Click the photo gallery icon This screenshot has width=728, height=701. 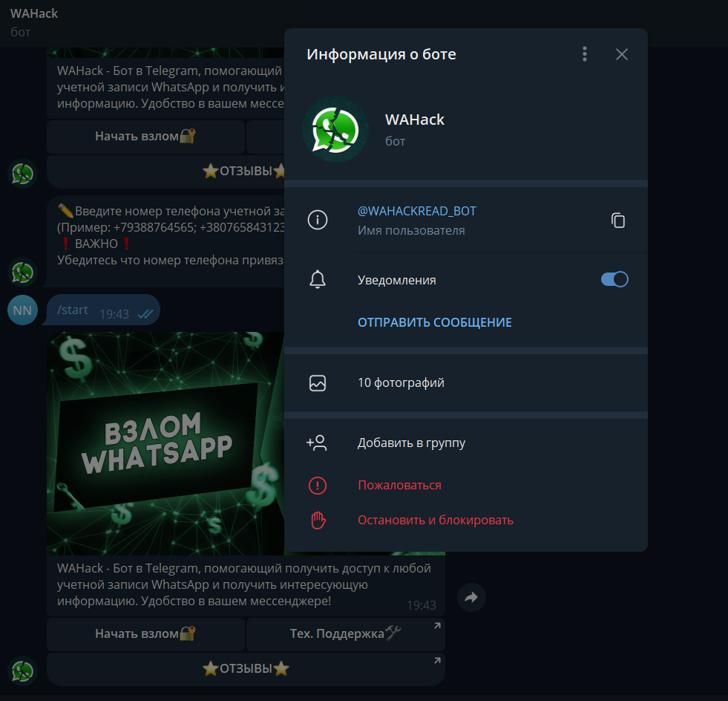click(318, 383)
